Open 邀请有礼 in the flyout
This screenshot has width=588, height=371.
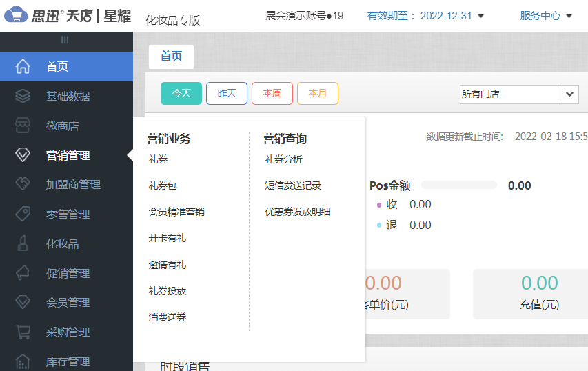(x=168, y=265)
